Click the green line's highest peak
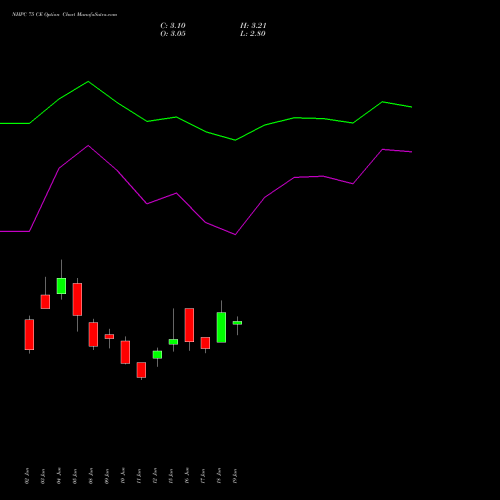Image resolution: width=500 pixels, height=500 pixels. click(88, 82)
